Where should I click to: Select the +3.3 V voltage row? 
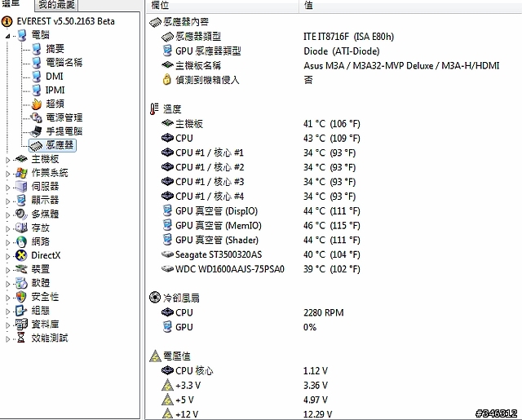pos(333,386)
